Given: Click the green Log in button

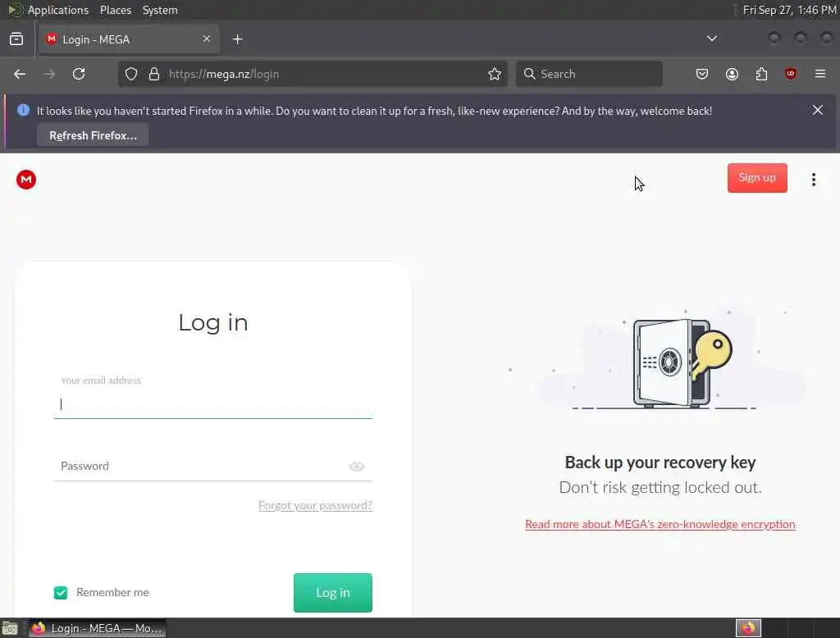Looking at the screenshot, I should 333,592.
